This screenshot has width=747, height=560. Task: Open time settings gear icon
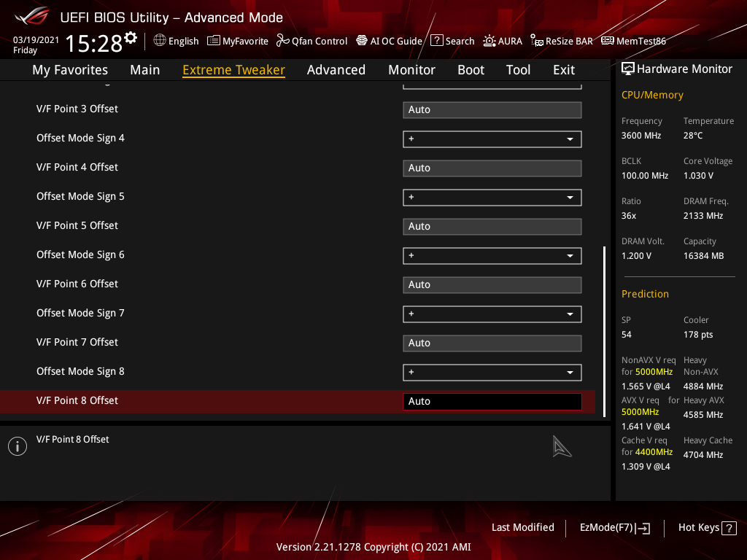(x=131, y=38)
